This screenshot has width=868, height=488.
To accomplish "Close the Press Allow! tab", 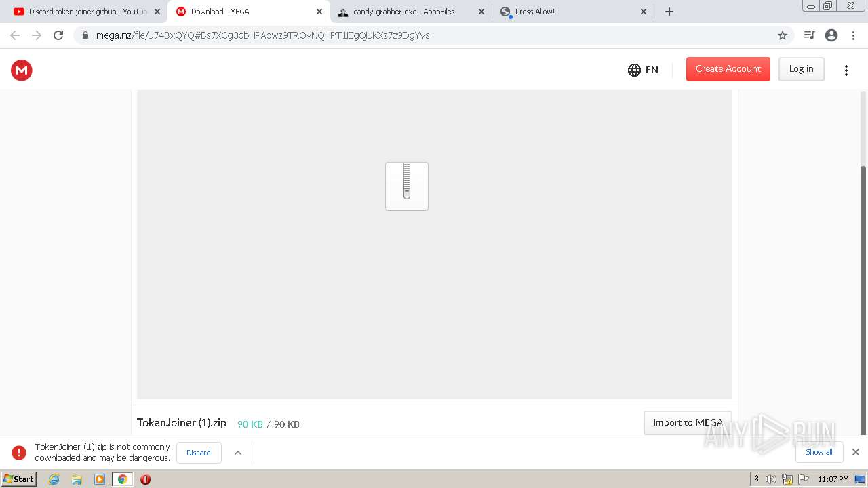I will [644, 12].
